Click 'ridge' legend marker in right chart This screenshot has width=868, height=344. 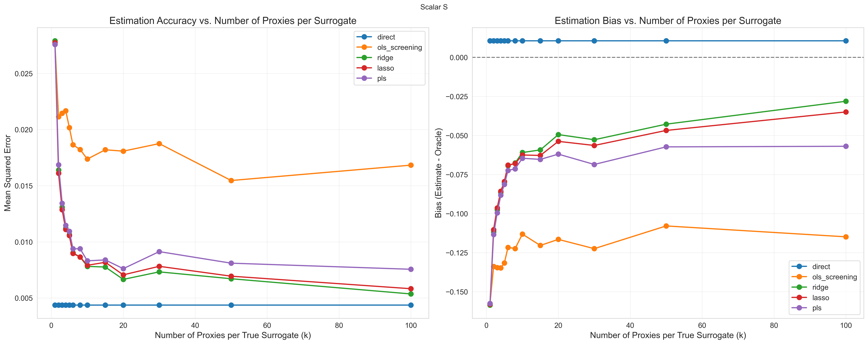pos(799,287)
